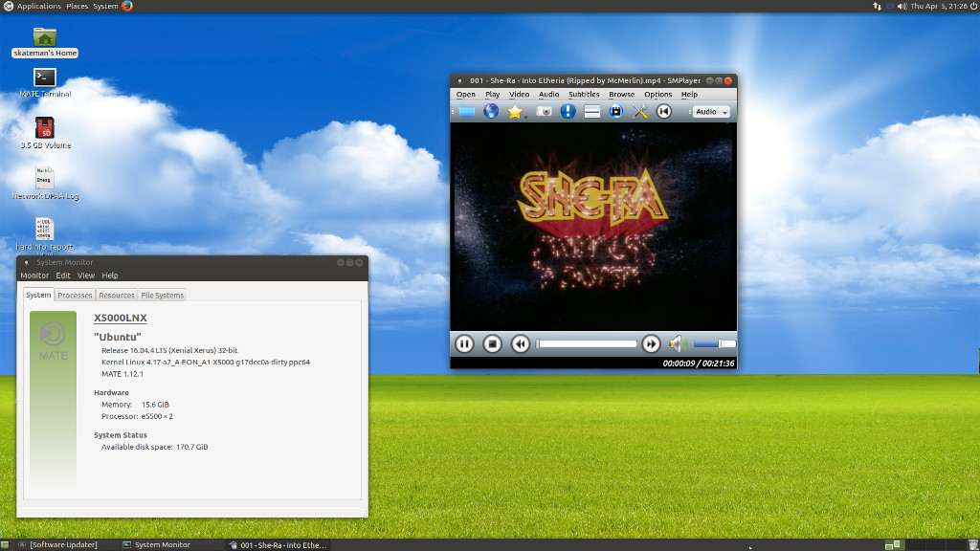Stop the video playback
The image size is (980, 551).
[493, 343]
